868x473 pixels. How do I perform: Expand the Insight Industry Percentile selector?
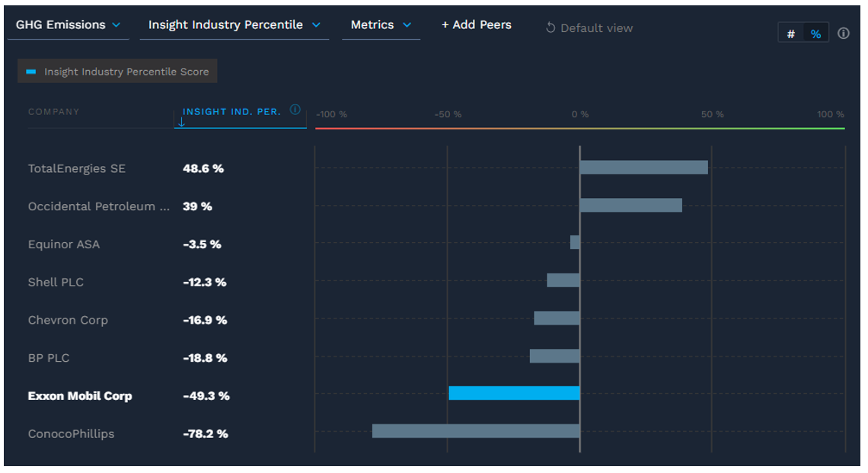pyautogui.click(x=234, y=24)
